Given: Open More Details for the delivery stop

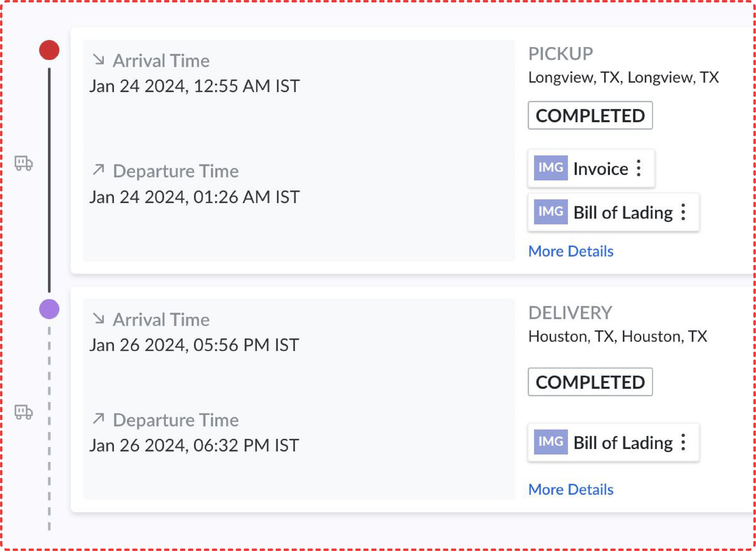Looking at the screenshot, I should pyautogui.click(x=571, y=489).
